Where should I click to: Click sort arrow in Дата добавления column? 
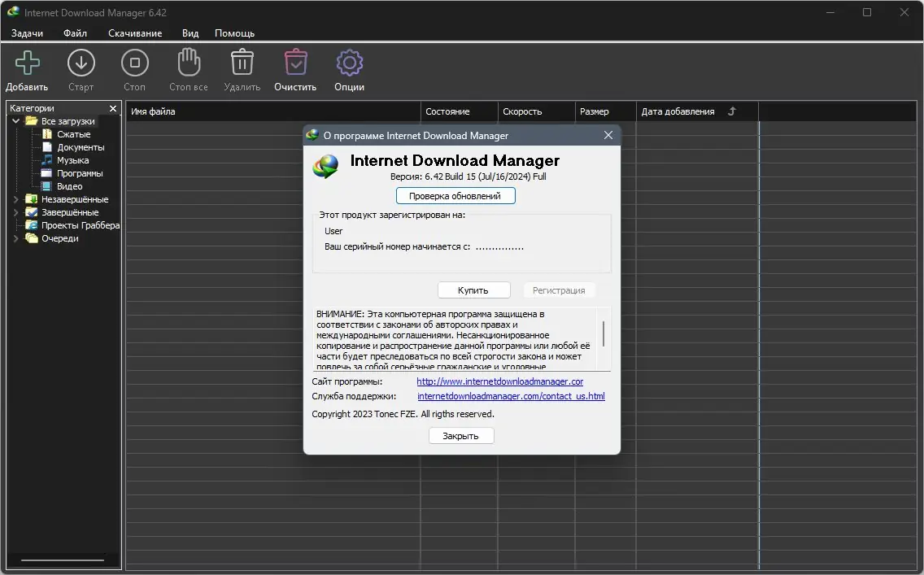pos(732,111)
